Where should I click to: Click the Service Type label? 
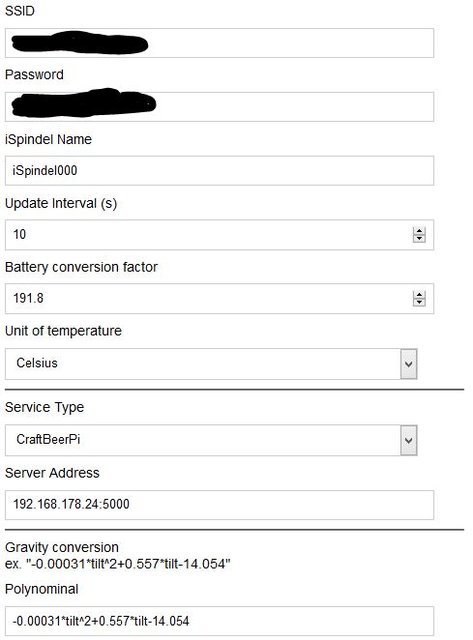[x=44, y=407]
